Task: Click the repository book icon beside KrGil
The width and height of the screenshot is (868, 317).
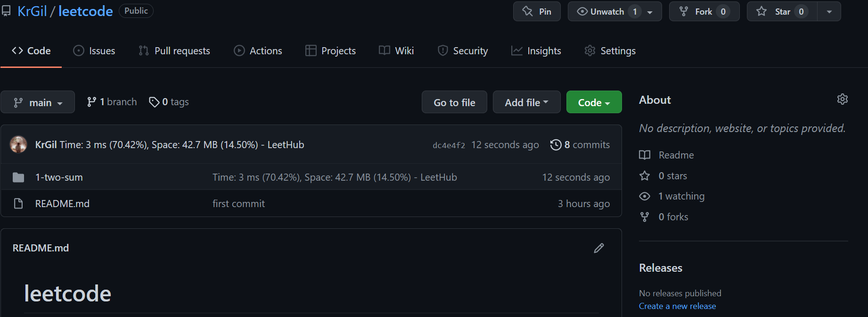Action: (x=6, y=11)
